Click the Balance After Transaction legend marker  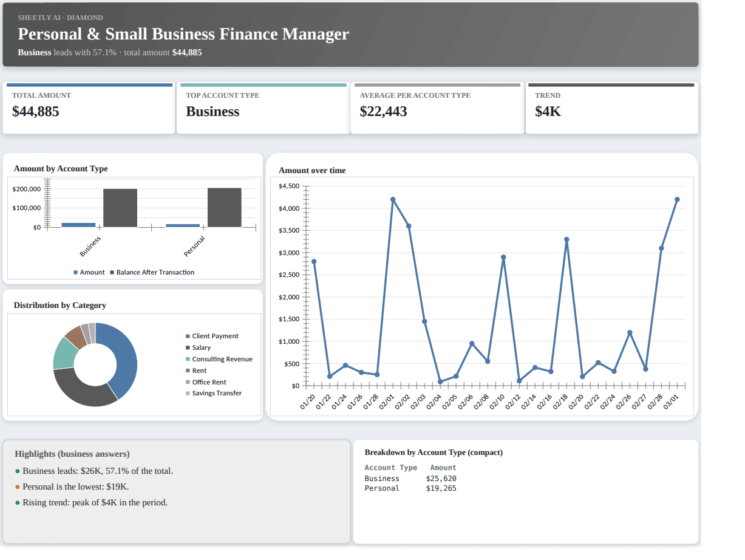(112, 272)
